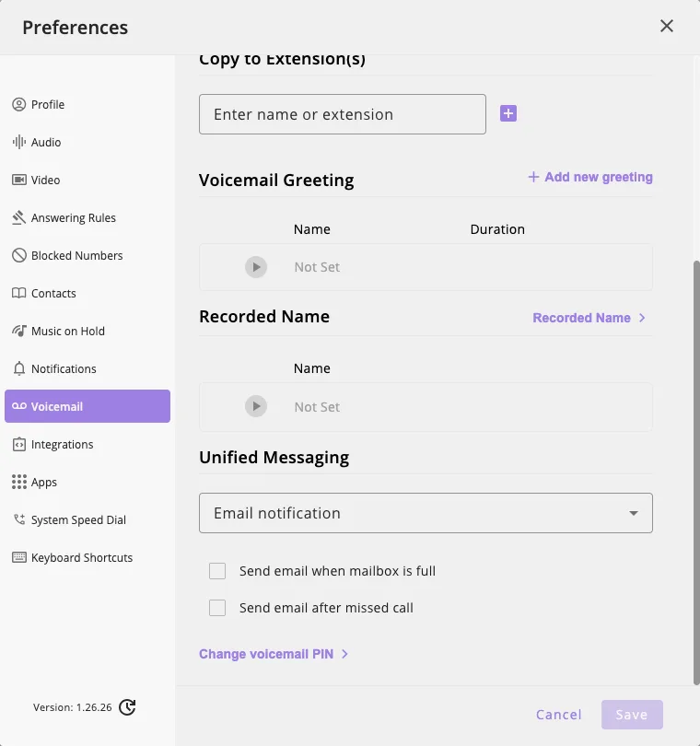Viewport: 700px width, 746px height.
Task: Click the Video camera icon
Action: pyautogui.click(x=19, y=180)
